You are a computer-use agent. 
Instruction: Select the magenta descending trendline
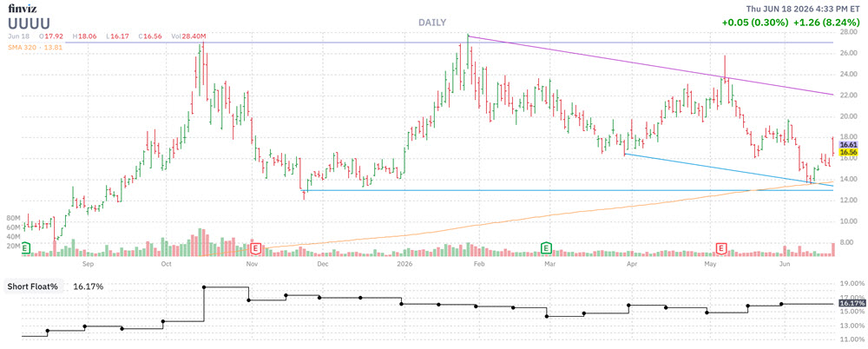(650, 65)
